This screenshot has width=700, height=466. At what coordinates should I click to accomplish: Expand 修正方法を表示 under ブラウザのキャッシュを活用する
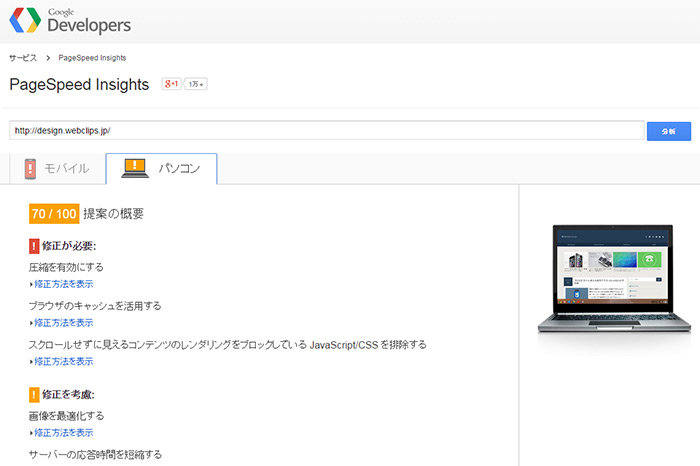[x=62, y=323]
